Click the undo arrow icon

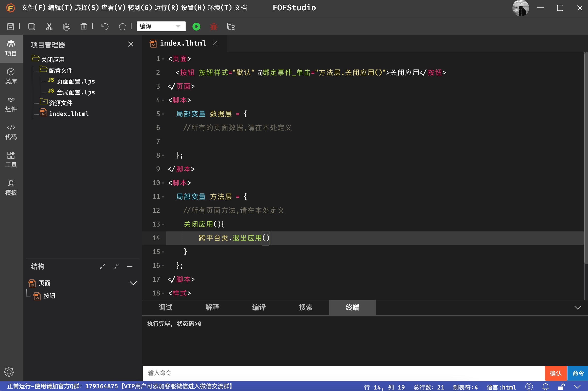105,26
